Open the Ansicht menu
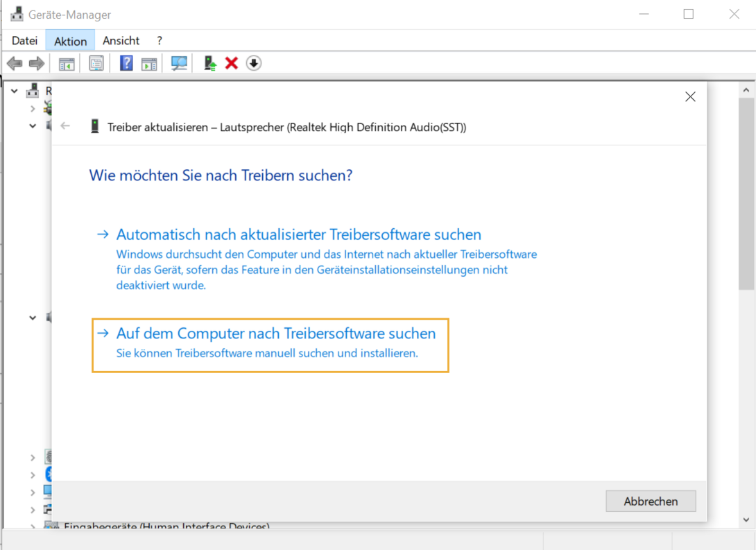The image size is (756, 550). pyautogui.click(x=121, y=41)
